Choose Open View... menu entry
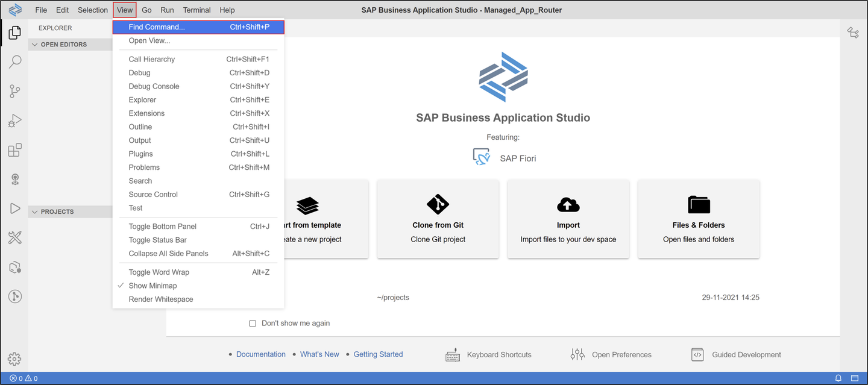Image resolution: width=868 pixels, height=385 pixels. tap(198, 41)
